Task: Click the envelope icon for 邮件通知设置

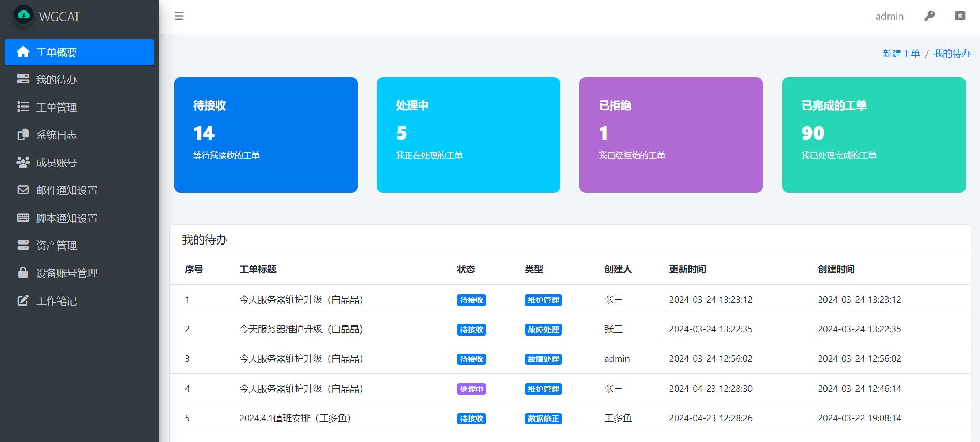Action: (x=23, y=190)
